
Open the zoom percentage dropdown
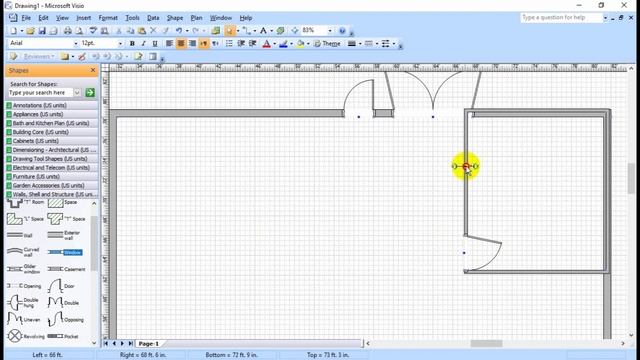pos(330,31)
